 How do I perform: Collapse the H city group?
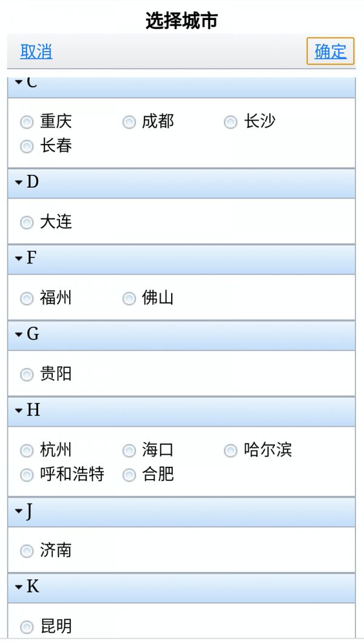pyautogui.click(x=19, y=411)
